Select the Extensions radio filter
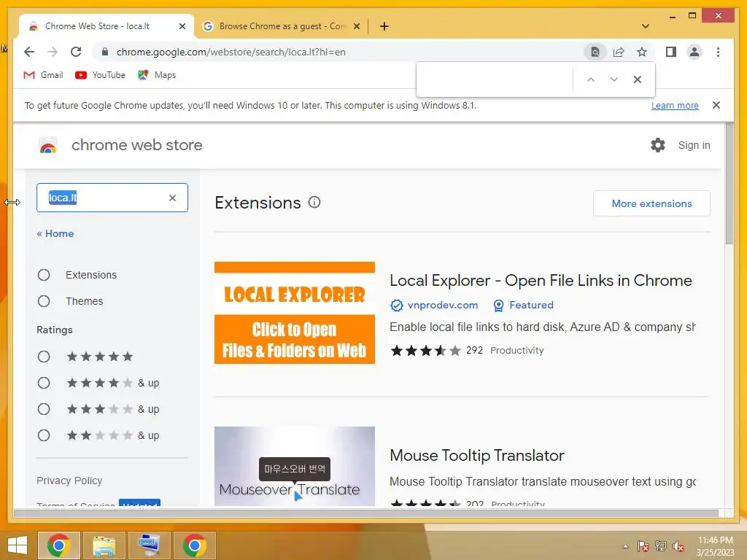This screenshot has height=560, width=747. click(44, 275)
